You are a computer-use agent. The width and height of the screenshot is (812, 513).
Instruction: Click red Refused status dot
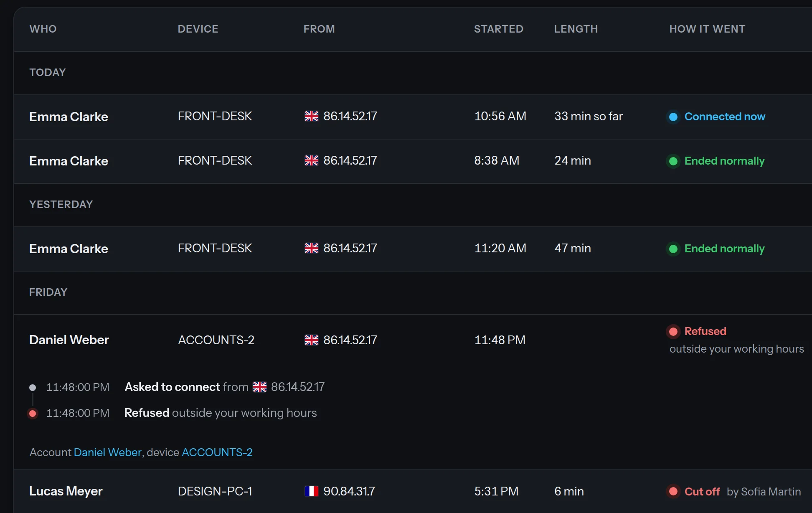(x=673, y=331)
